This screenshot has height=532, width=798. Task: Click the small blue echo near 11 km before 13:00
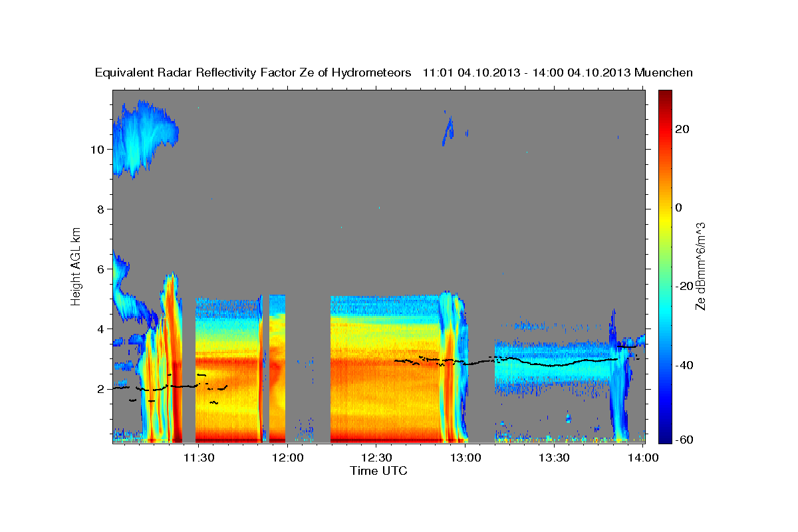click(448, 131)
